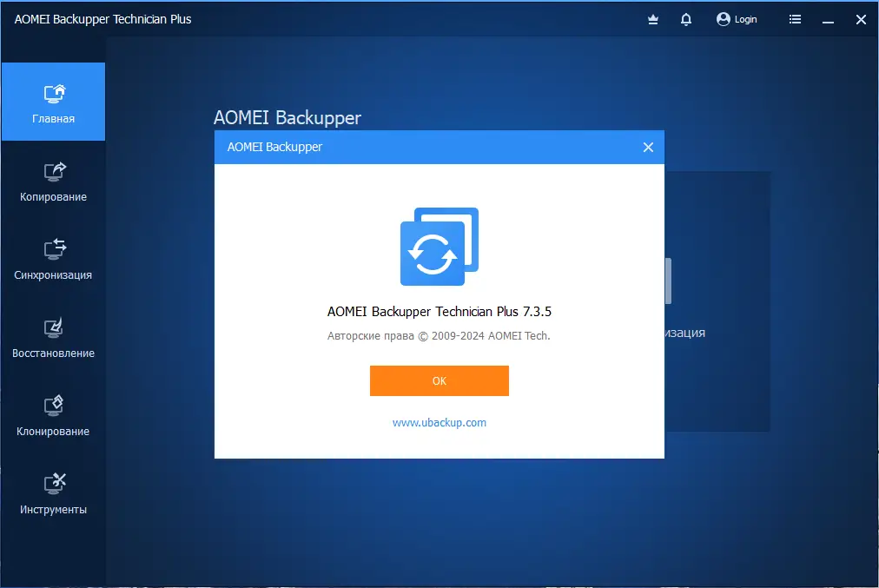
Task: Open the Восстановление restore section
Action: 53,339
